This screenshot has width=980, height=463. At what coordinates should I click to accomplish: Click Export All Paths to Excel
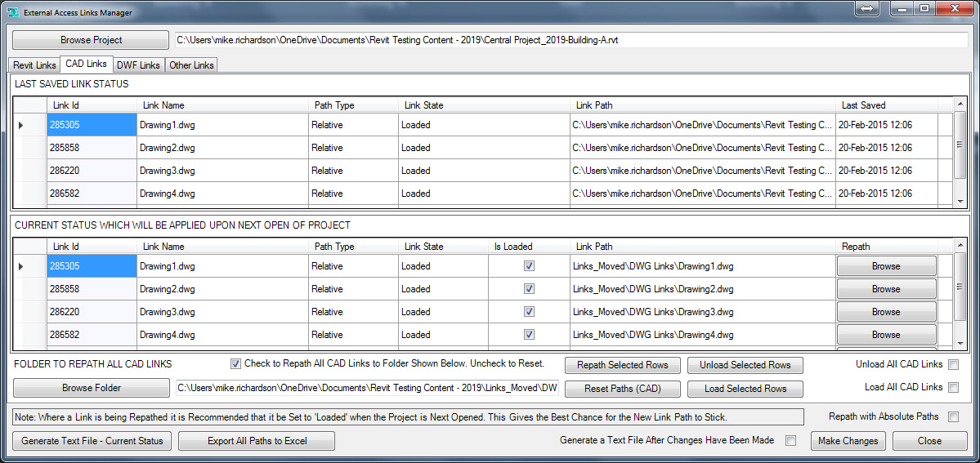257,440
